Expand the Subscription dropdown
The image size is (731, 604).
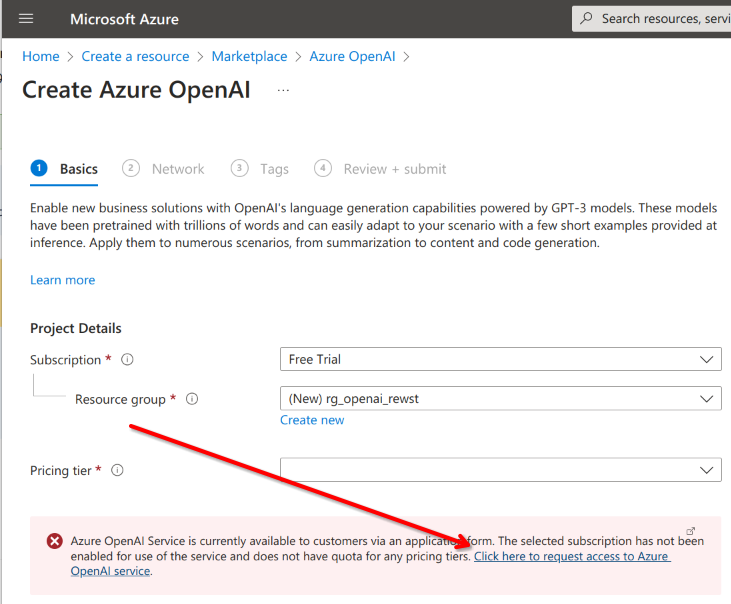(x=500, y=360)
